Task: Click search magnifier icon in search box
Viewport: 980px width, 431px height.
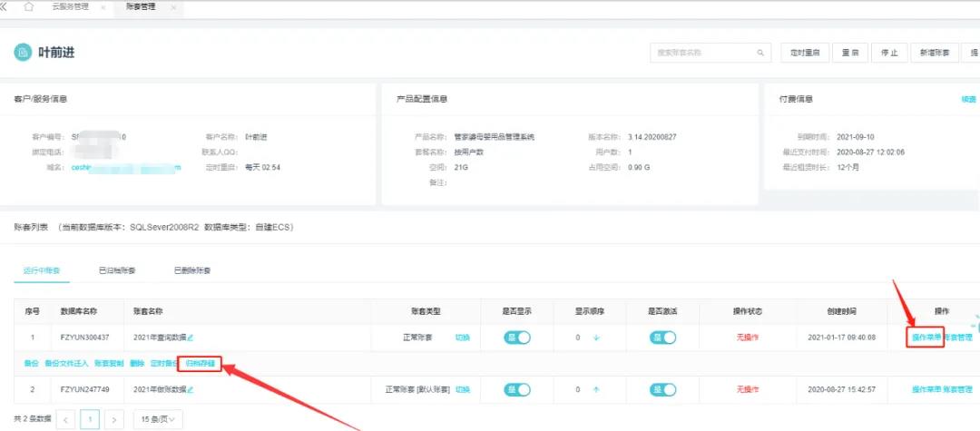Action: click(x=761, y=53)
